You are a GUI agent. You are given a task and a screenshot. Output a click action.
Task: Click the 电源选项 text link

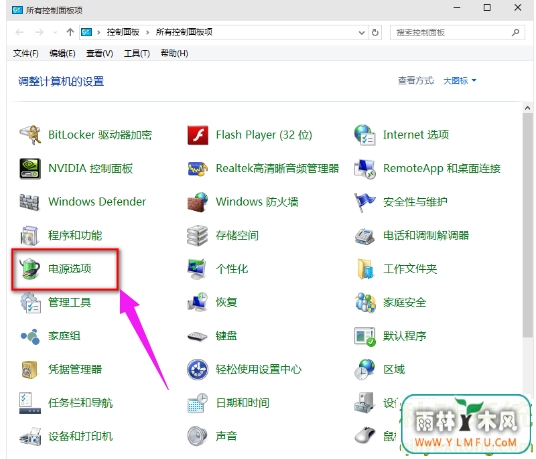tap(70, 269)
